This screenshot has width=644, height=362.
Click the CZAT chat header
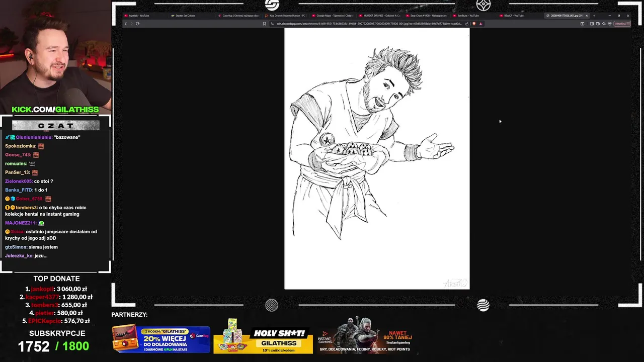[56, 125]
